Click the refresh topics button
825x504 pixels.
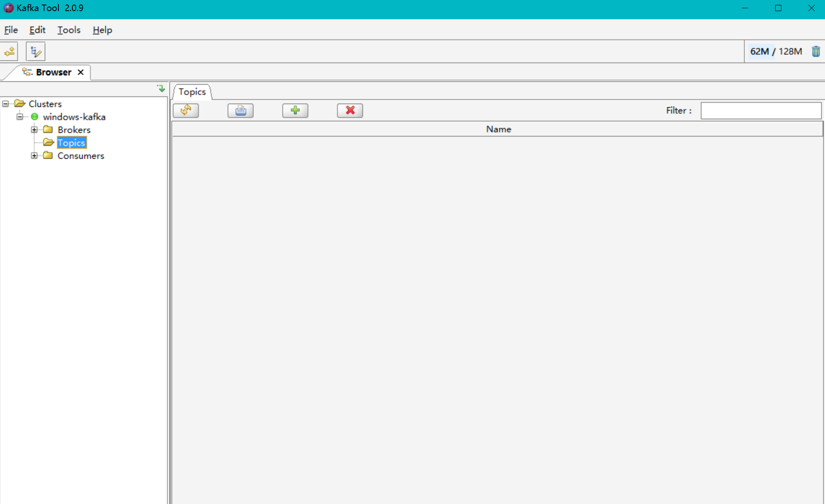(186, 110)
